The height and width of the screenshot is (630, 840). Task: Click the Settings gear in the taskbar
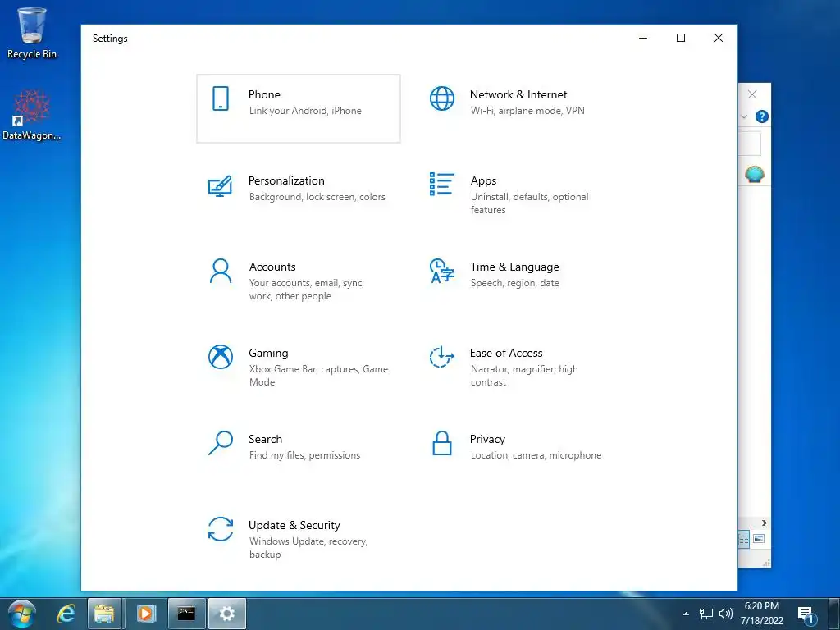click(x=227, y=614)
